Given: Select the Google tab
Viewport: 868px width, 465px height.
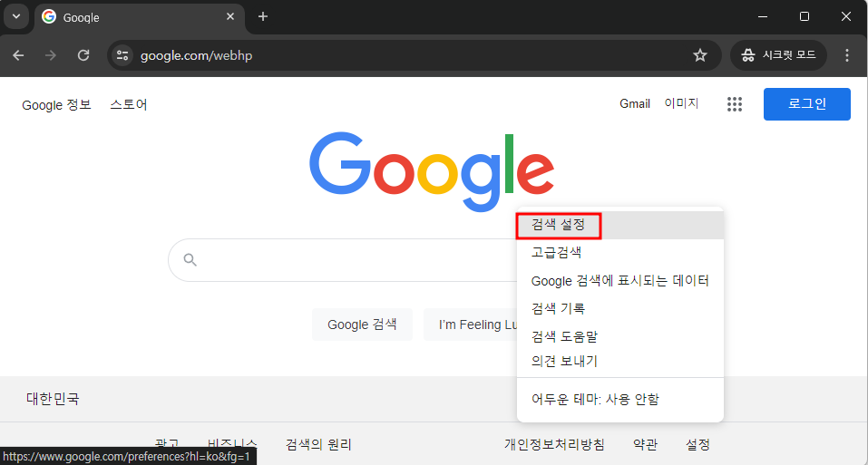Looking at the screenshot, I should tap(140, 17).
